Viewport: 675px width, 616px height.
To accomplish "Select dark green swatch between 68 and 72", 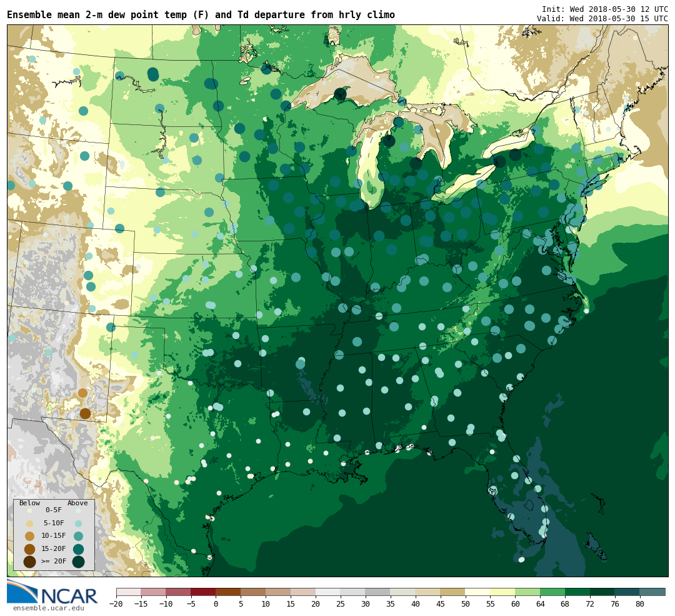I will point(578,592).
